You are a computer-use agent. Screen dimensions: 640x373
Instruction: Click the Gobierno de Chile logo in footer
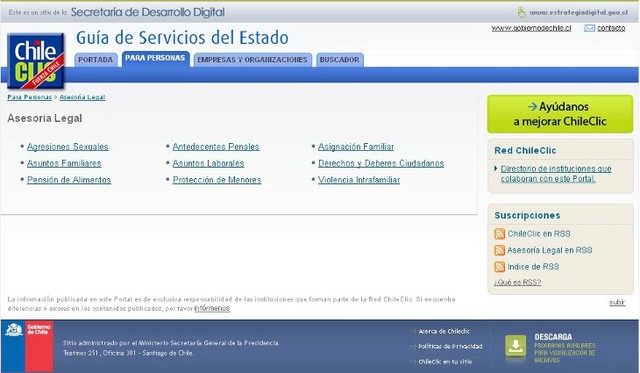tap(29, 346)
